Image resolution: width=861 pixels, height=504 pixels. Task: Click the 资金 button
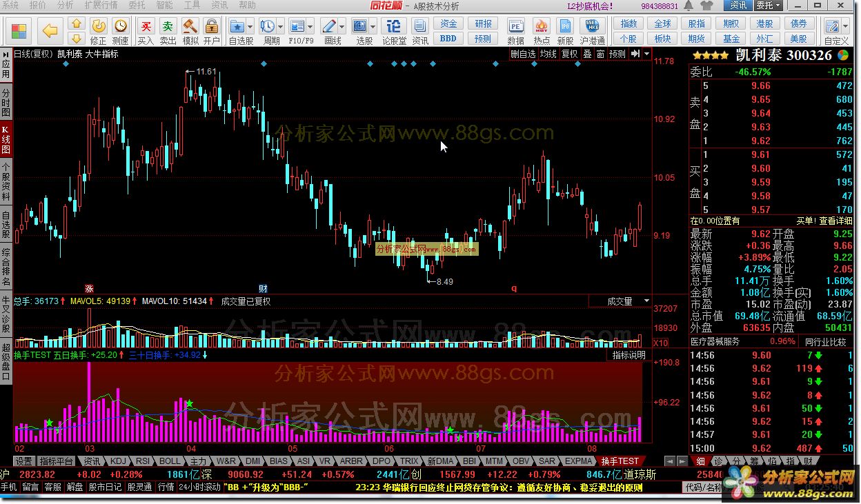(x=448, y=23)
